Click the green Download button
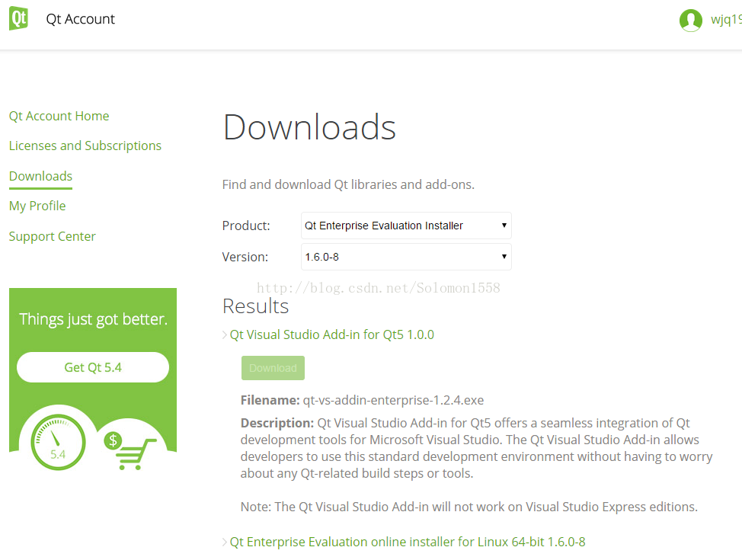 pos(273,368)
